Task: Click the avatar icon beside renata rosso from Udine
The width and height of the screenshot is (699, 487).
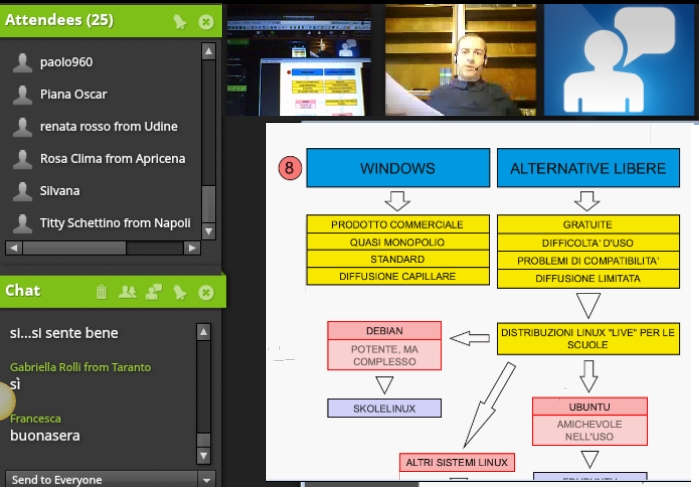Action: (22, 127)
